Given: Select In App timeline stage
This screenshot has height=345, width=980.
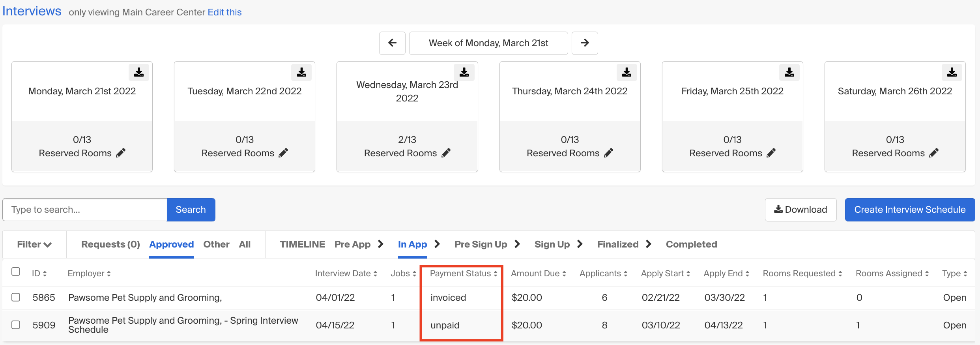Looking at the screenshot, I should (x=412, y=244).
